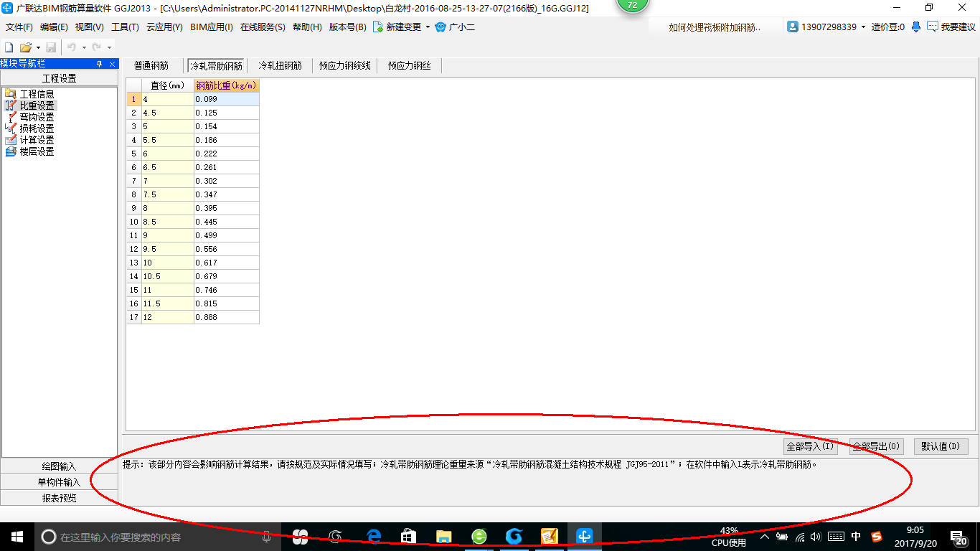Open the 视图(V) menu
980x551 pixels.
[89, 27]
